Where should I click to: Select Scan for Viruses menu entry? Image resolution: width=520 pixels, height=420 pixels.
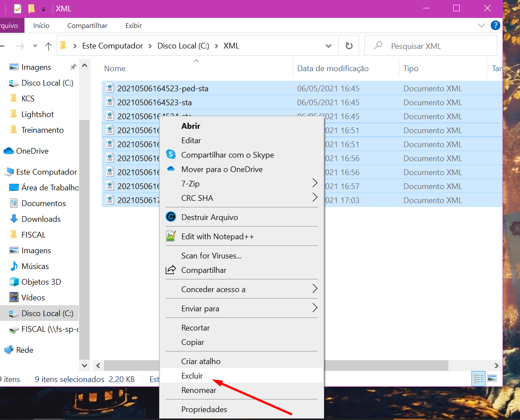tap(211, 255)
